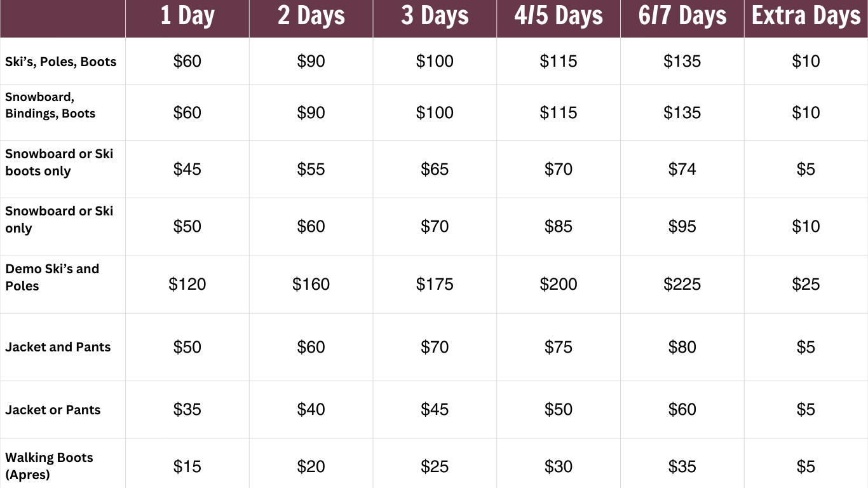Click the 3 Days column header

pyautogui.click(x=435, y=17)
